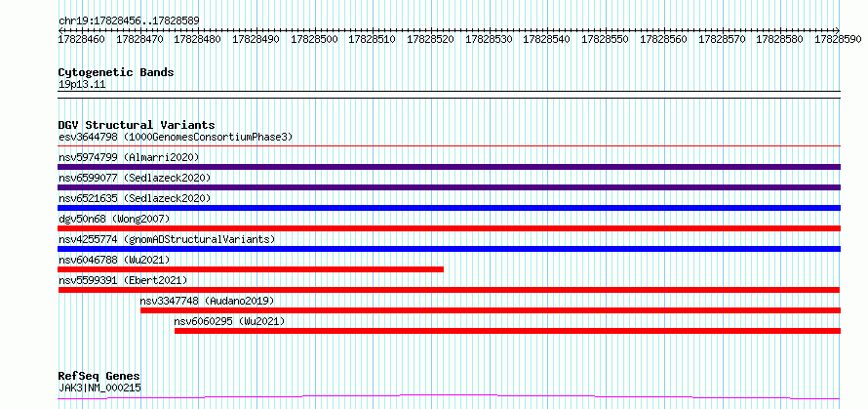Click the nsv6046788 (Wu2021) label
The image size is (868, 409).
point(114,260)
